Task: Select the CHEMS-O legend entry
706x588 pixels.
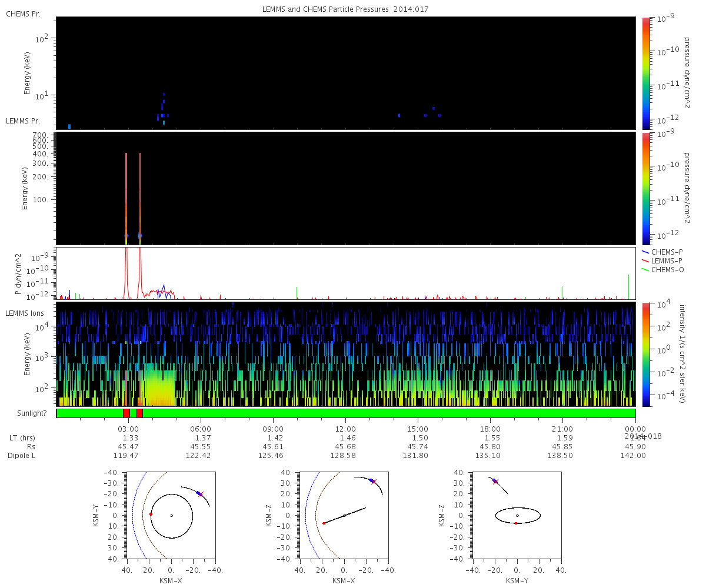Action: tap(662, 269)
